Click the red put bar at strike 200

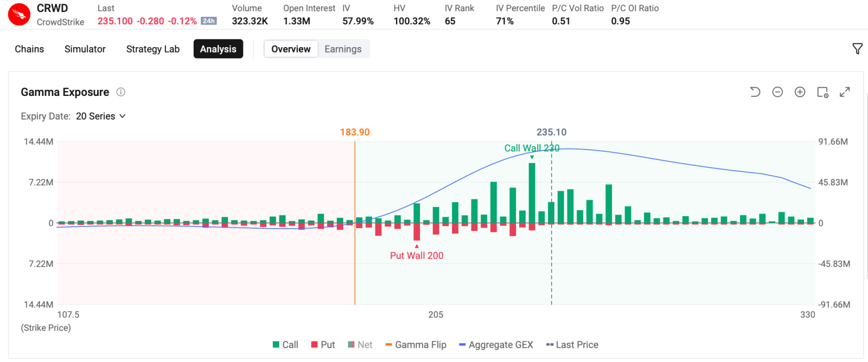coord(417,231)
